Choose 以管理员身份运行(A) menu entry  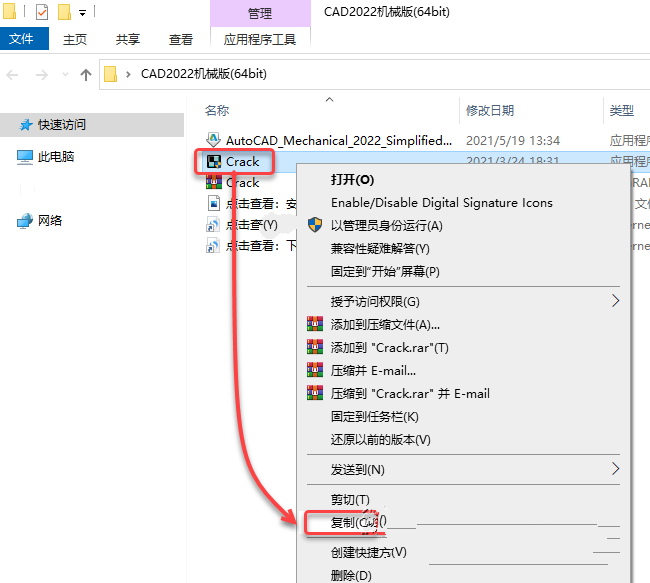tap(386, 226)
